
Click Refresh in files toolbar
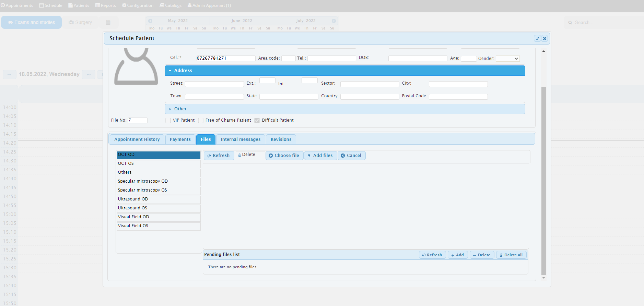[219, 156]
